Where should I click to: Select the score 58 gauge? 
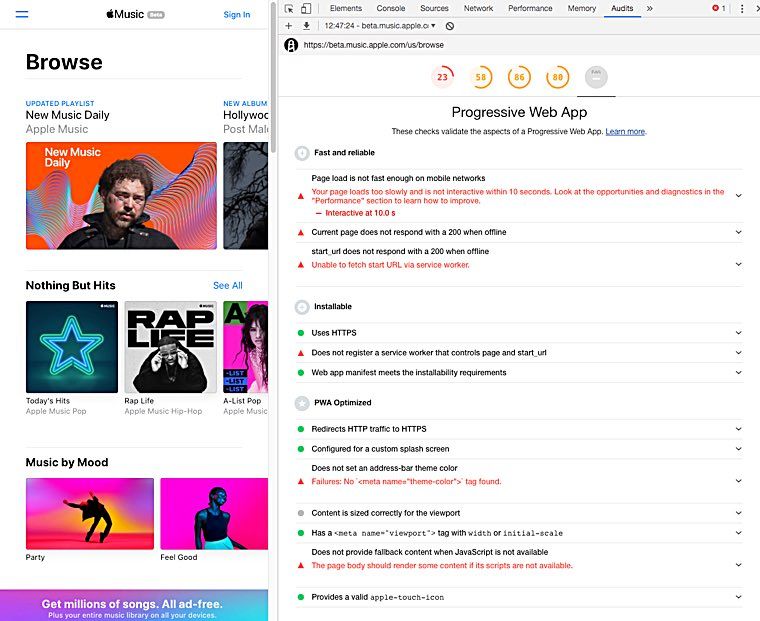pos(481,77)
